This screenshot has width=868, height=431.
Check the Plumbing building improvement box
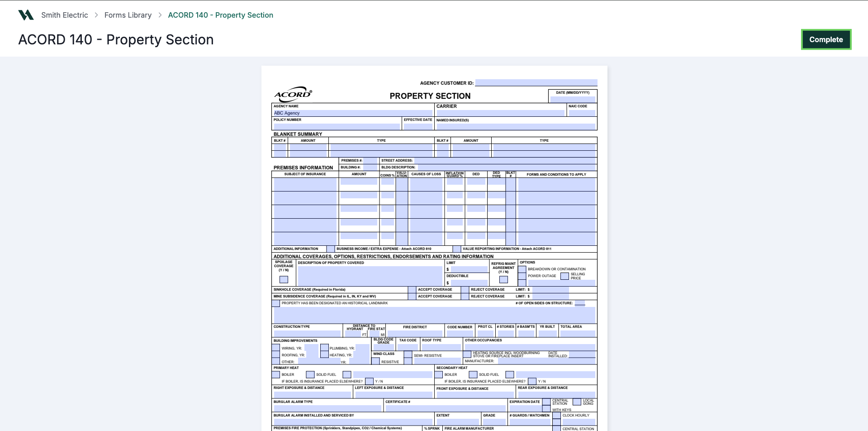tap(324, 348)
